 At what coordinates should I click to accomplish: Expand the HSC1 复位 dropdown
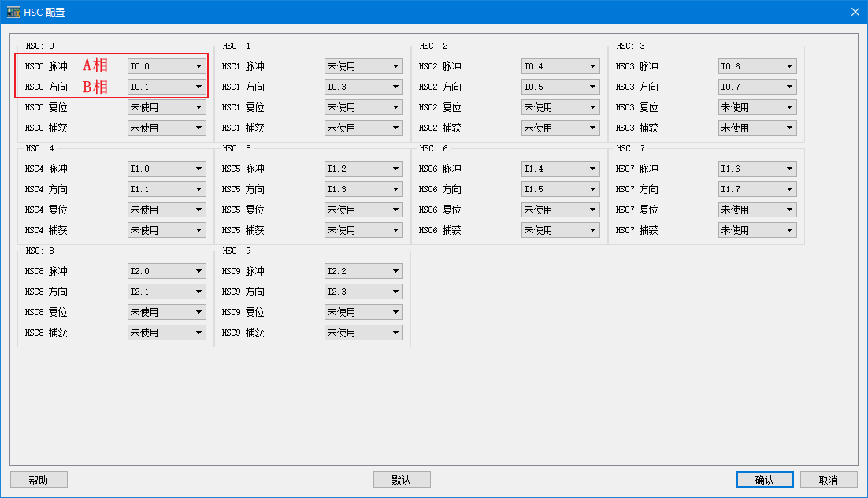coord(364,107)
